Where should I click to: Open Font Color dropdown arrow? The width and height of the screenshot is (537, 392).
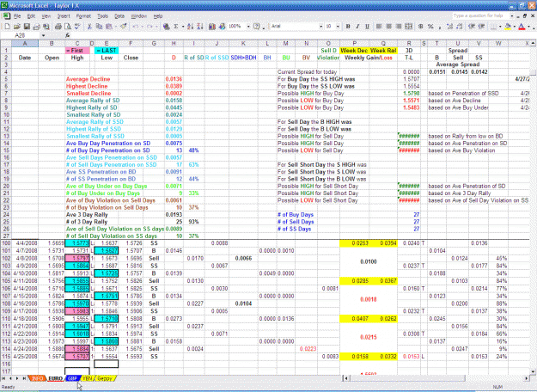[x=528, y=27]
